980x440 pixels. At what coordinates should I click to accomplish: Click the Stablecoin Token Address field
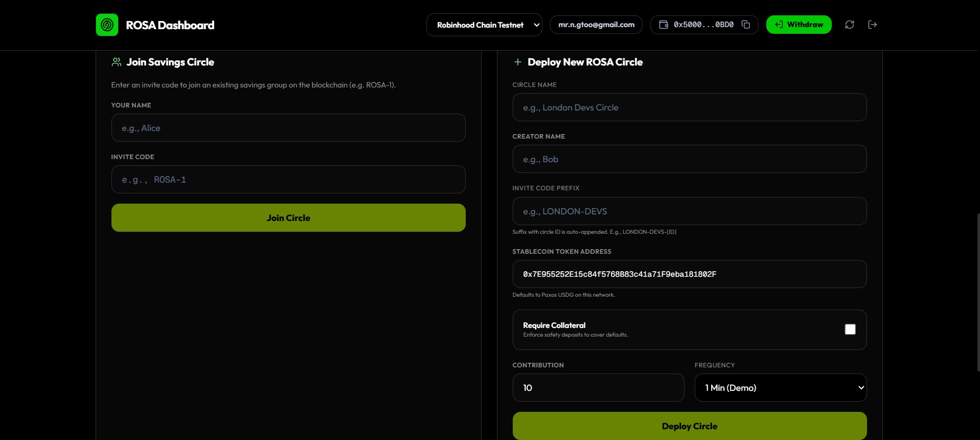(x=690, y=274)
